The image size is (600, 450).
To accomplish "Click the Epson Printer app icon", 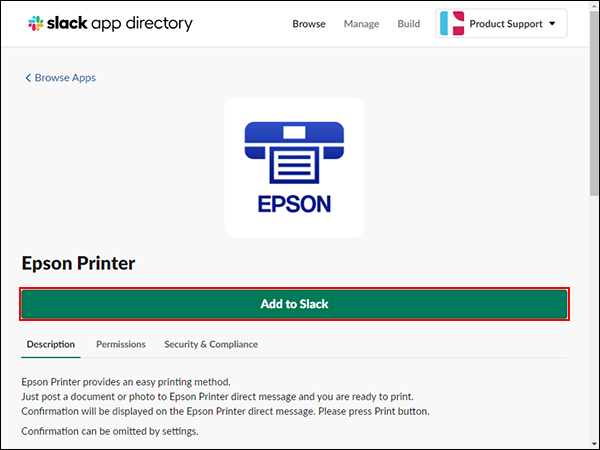I will pos(294,168).
